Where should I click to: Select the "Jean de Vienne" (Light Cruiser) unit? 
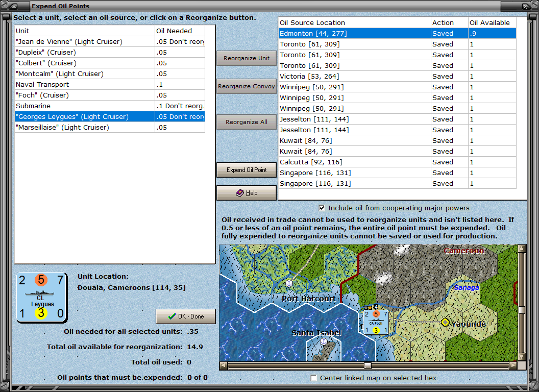[x=110, y=42]
